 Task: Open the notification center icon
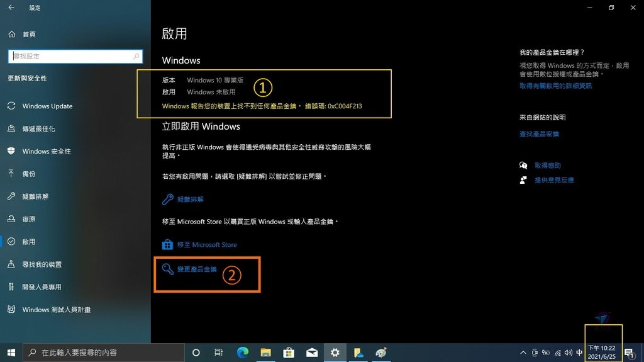click(629, 353)
